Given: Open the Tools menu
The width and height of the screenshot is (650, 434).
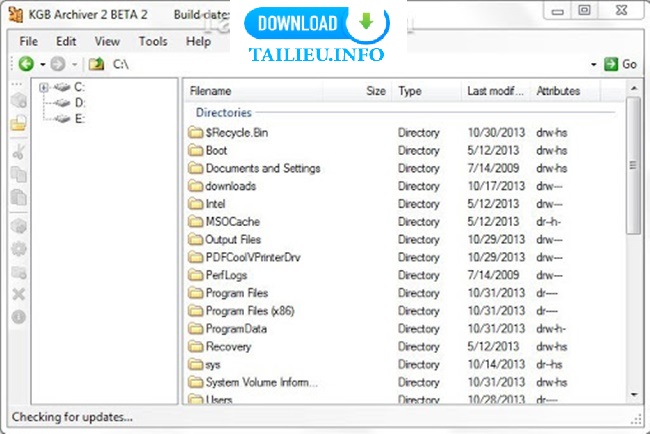Looking at the screenshot, I should [153, 41].
